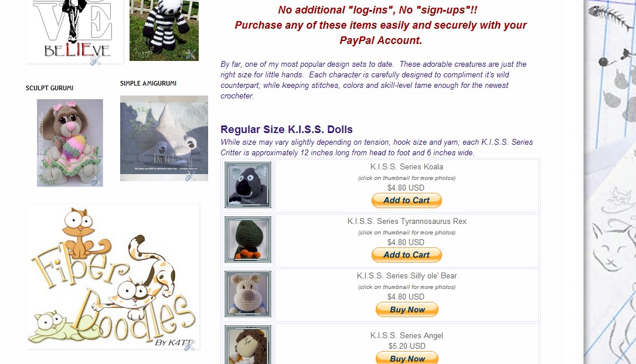Add K.I.S.S. Series Koala to cart

406,200
